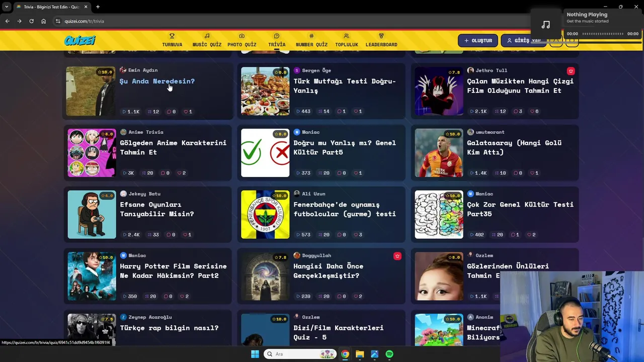Click the browser home icon
Image resolution: width=644 pixels, height=362 pixels.
click(x=43, y=21)
